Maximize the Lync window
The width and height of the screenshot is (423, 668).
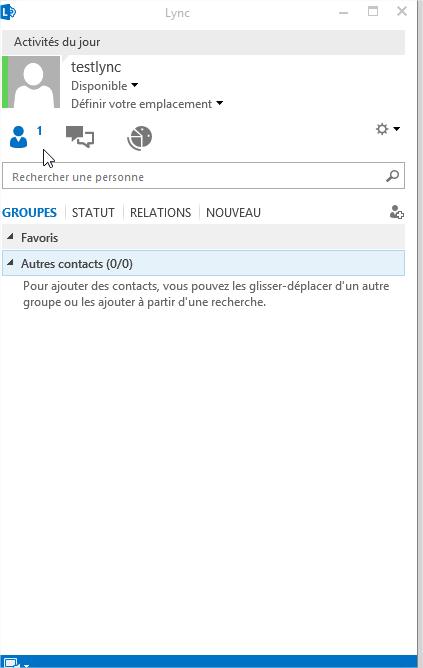pyautogui.click(x=373, y=12)
